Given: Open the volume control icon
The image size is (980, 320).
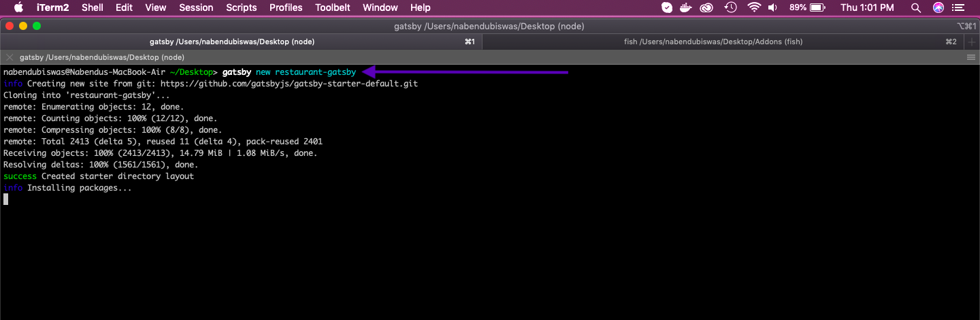Looking at the screenshot, I should click(x=772, y=7).
